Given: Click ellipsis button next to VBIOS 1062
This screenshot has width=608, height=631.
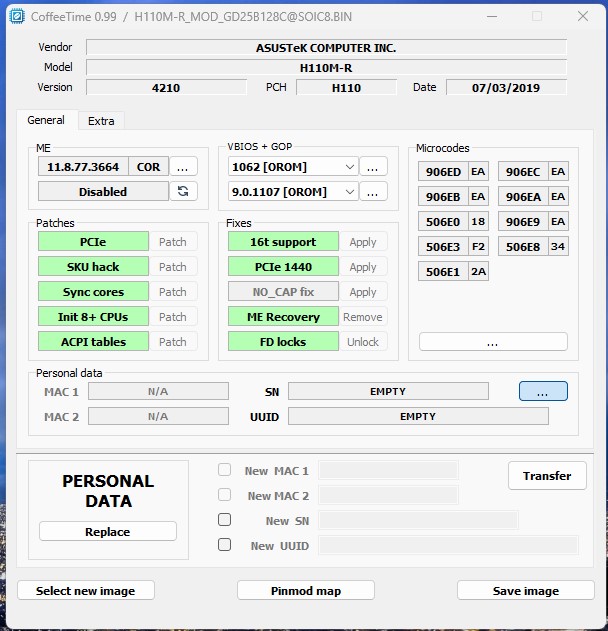Looking at the screenshot, I should [x=372, y=167].
